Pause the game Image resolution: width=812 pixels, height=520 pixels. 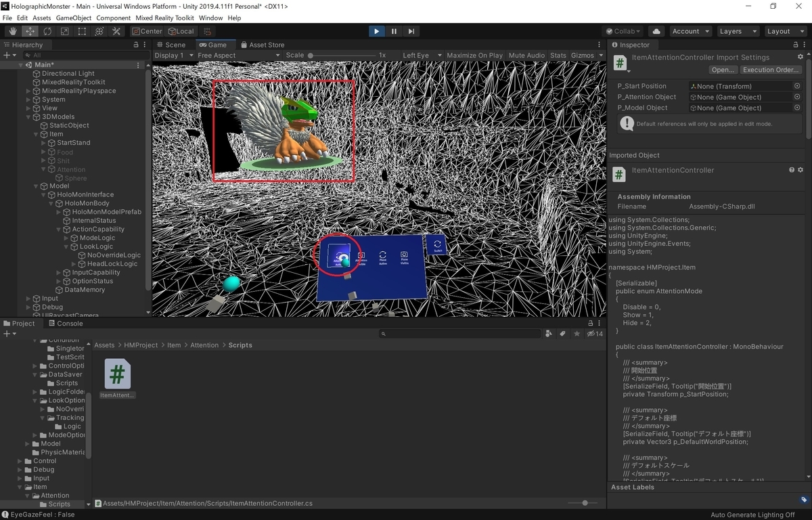(394, 31)
